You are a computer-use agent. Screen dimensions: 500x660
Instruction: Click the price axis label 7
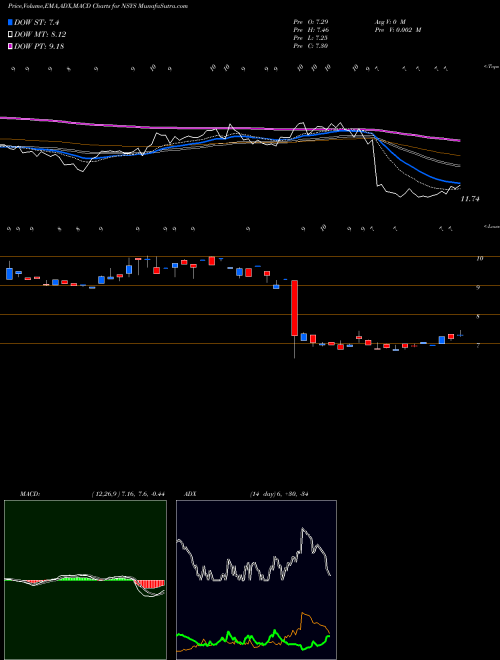pyautogui.click(x=478, y=346)
